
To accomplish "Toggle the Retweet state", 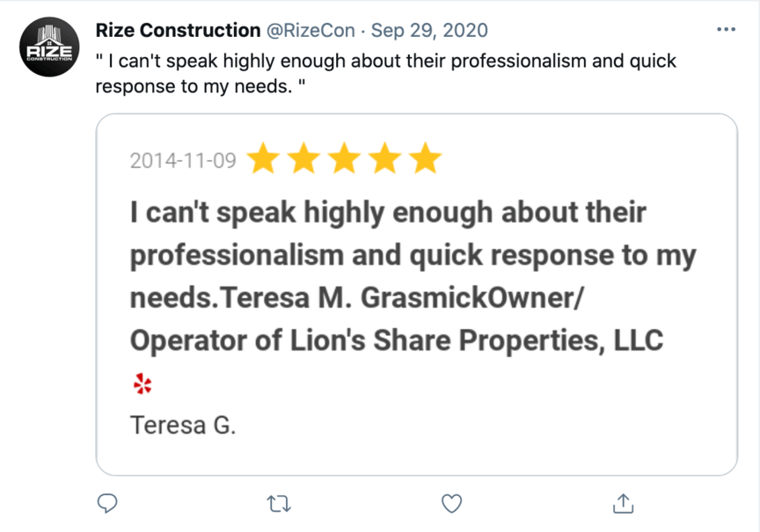I will [279, 504].
